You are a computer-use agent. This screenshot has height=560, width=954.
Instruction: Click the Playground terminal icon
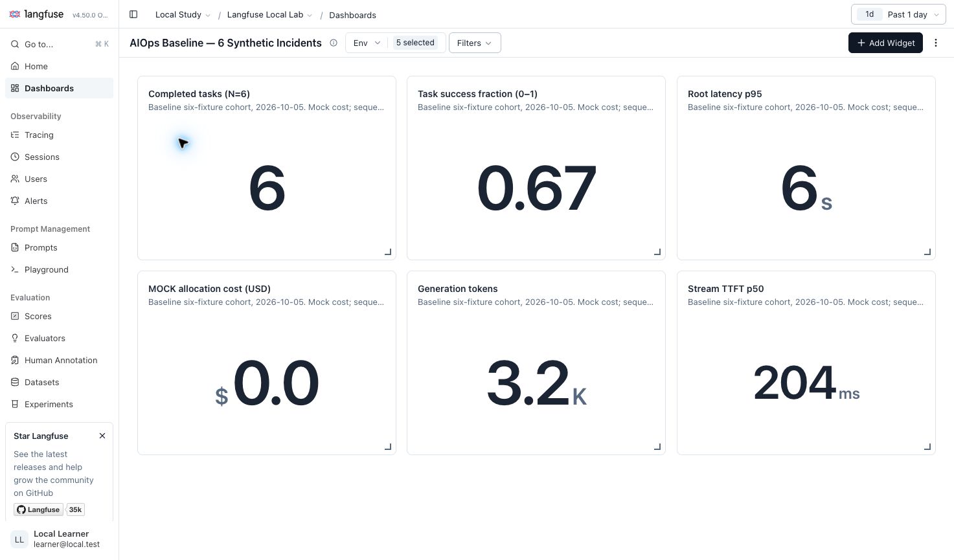[15, 269]
